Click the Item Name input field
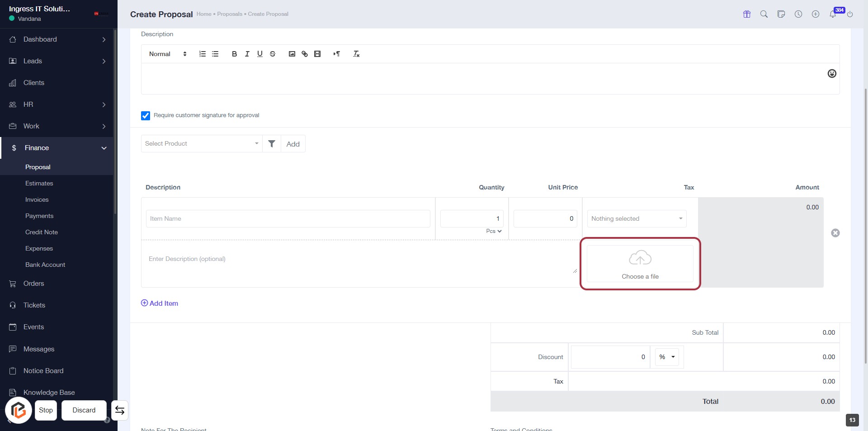This screenshot has height=431, width=868. click(288, 219)
